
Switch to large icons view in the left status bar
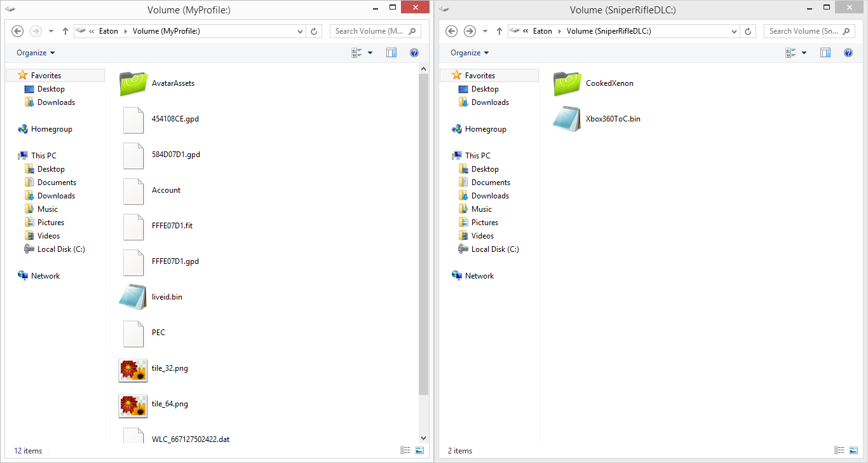click(419, 450)
